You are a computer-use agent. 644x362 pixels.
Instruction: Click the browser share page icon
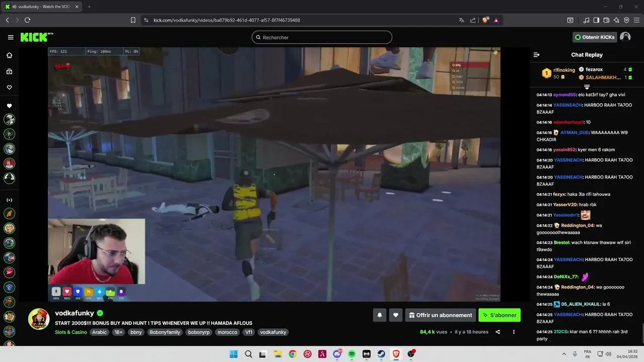[473, 20]
